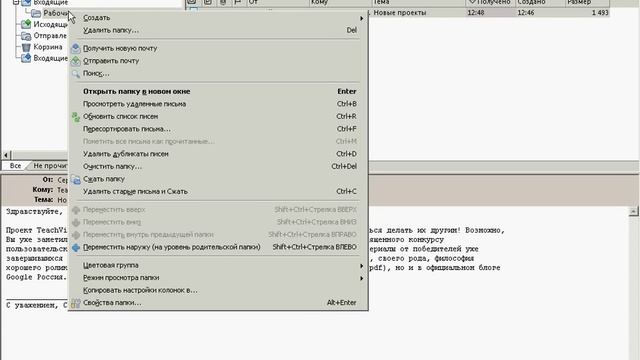Sort messages by От column header
This screenshot has height=360, width=640.
pos(278,2)
